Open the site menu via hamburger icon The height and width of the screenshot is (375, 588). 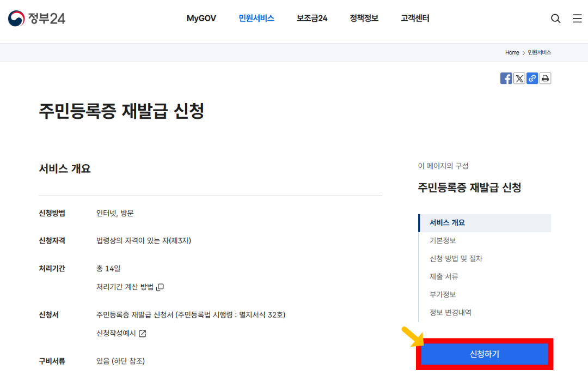coord(577,18)
